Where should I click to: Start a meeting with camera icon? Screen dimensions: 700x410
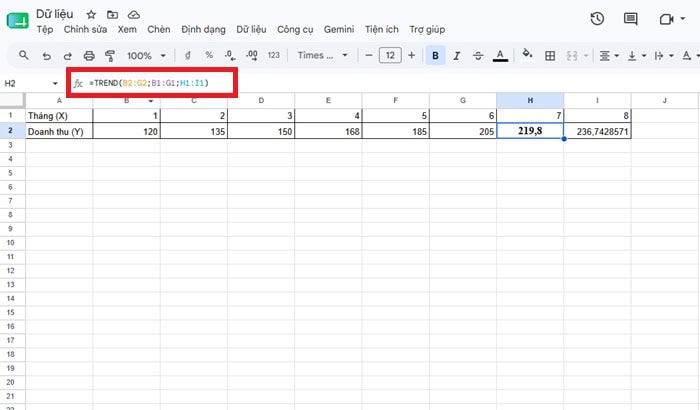[x=666, y=19]
